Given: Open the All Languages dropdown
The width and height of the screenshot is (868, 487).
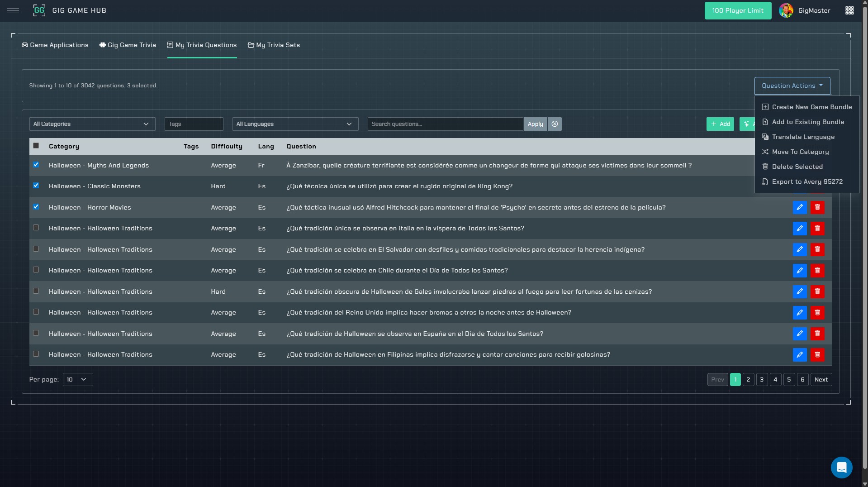Looking at the screenshot, I should 295,124.
